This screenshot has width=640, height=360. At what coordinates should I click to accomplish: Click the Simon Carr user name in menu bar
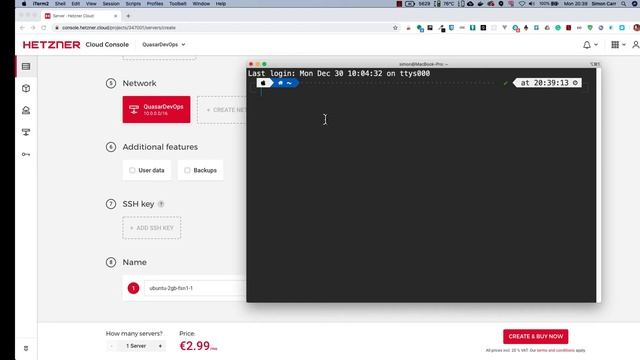(x=604, y=4)
